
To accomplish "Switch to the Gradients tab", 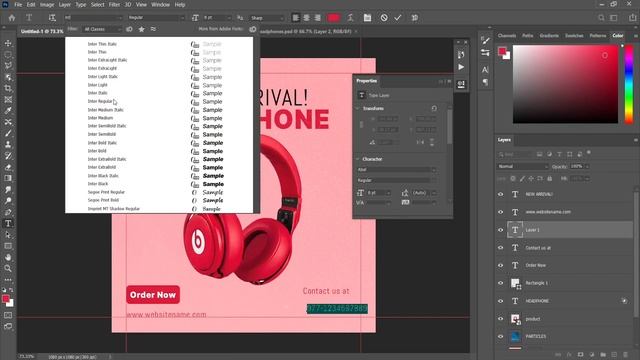I will [549, 36].
